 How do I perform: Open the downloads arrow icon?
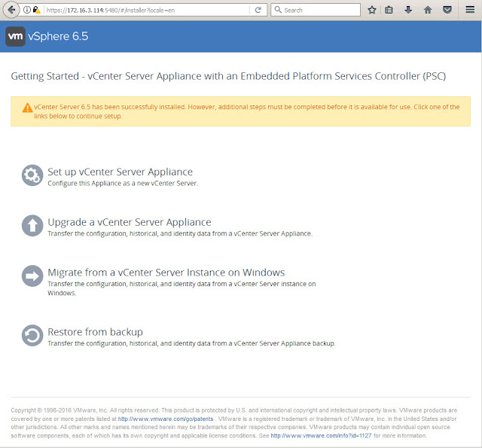coord(408,10)
